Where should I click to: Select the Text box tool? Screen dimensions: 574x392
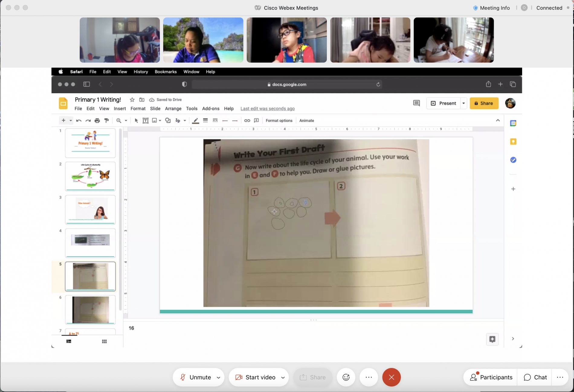pos(145,120)
